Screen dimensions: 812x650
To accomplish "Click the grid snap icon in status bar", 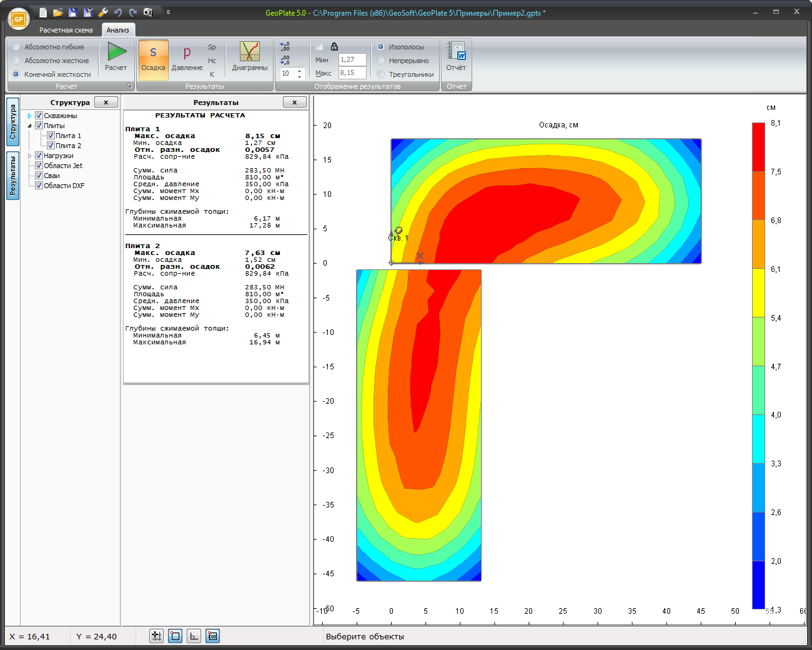I will [x=157, y=636].
